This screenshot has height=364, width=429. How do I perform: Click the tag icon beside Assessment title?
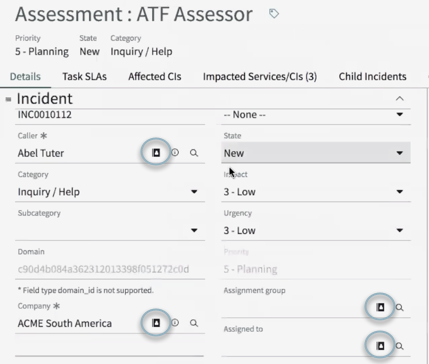[274, 14]
